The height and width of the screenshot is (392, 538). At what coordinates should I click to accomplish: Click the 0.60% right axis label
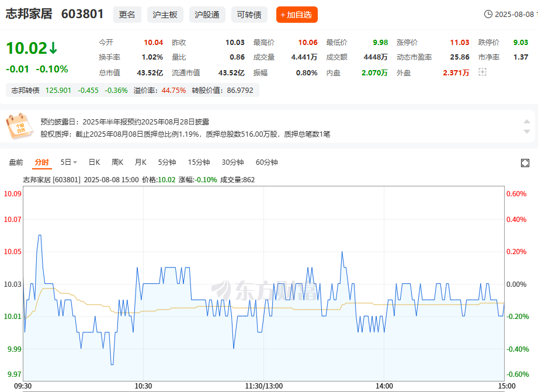(516, 194)
